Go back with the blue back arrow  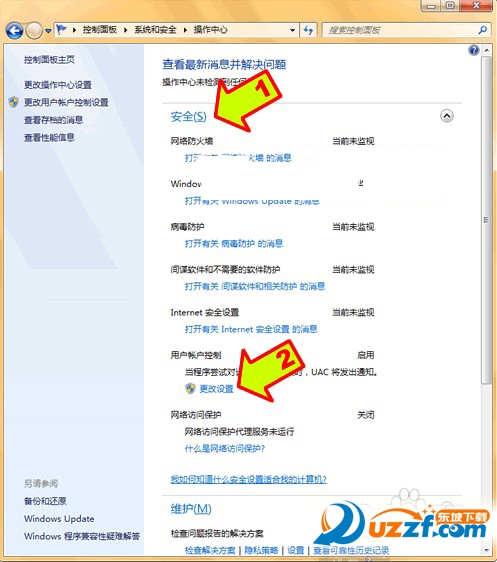[15, 30]
